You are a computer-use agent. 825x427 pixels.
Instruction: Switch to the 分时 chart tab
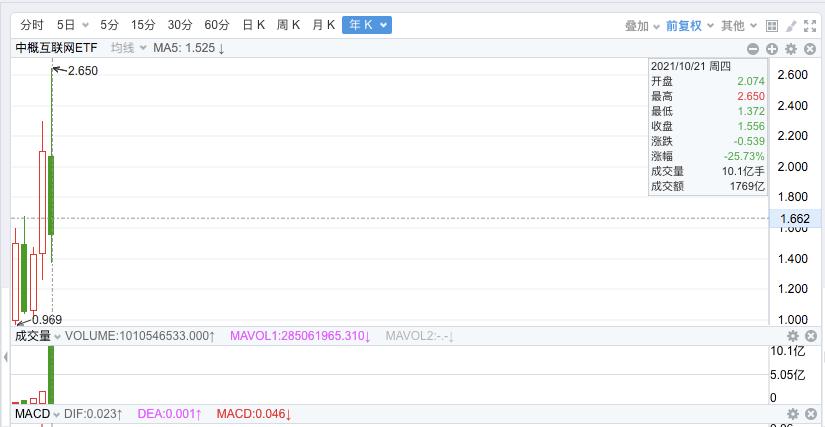pyautogui.click(x=32, y=25)
